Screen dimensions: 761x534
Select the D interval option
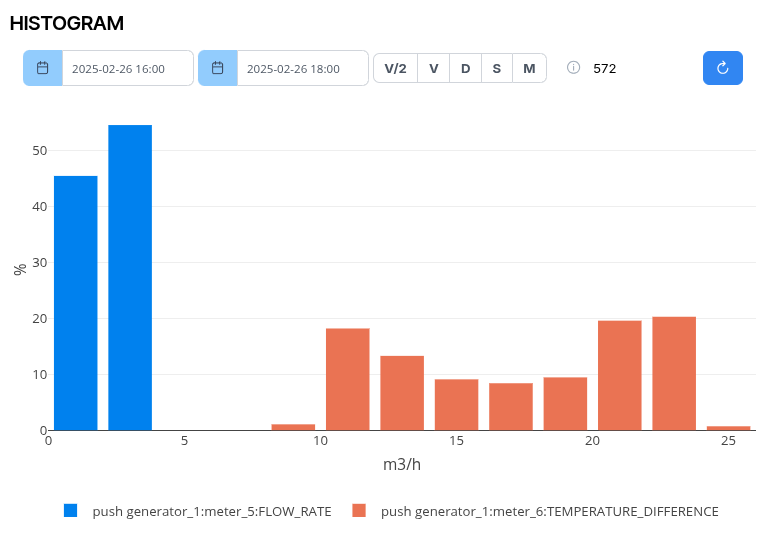pos(465,68)
